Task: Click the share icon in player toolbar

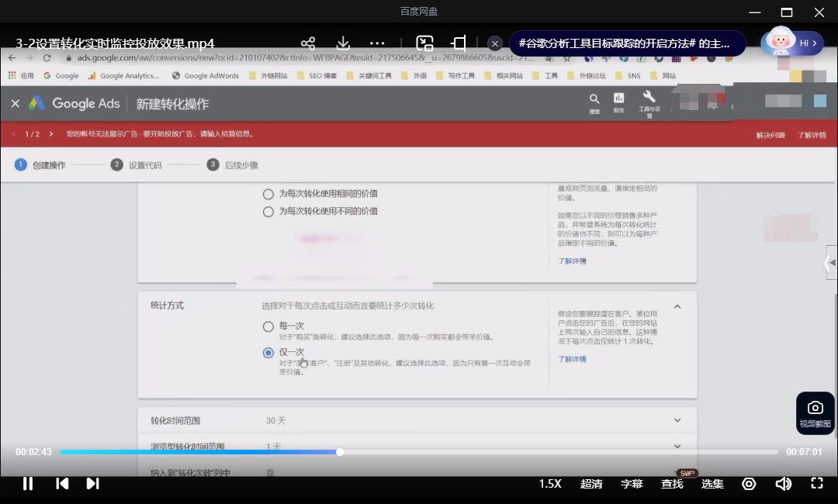Action: click(308, 43)
